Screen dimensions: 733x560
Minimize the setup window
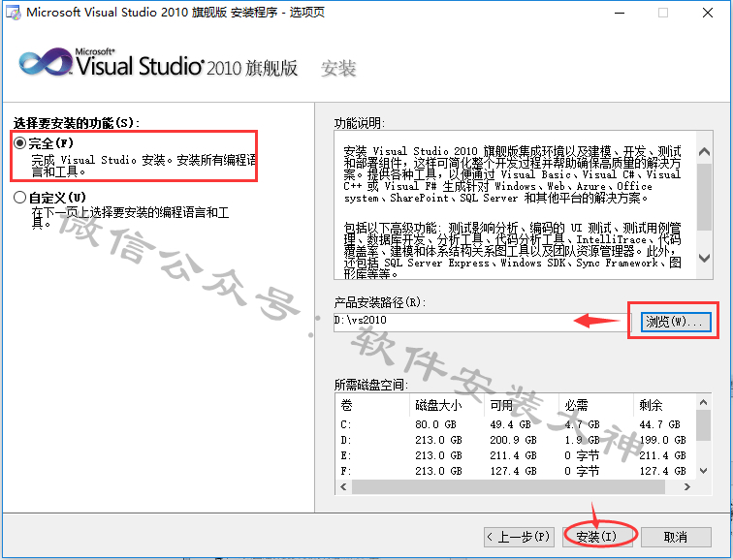(620, 13)
